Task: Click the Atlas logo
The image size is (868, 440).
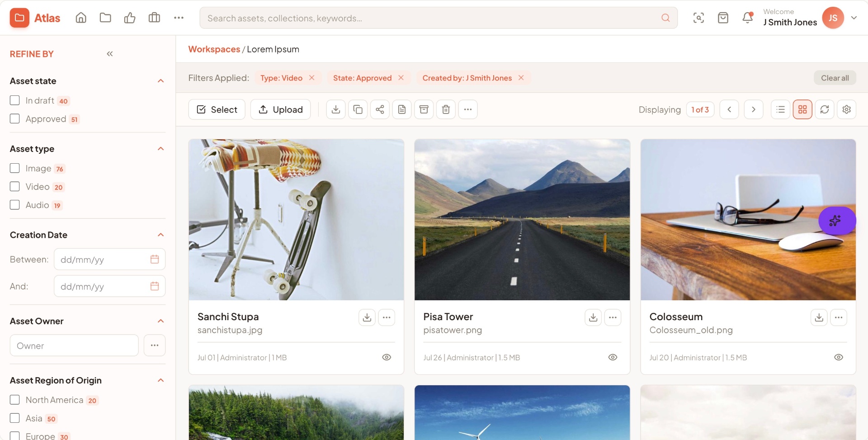Action: click(x=35, y=18)
